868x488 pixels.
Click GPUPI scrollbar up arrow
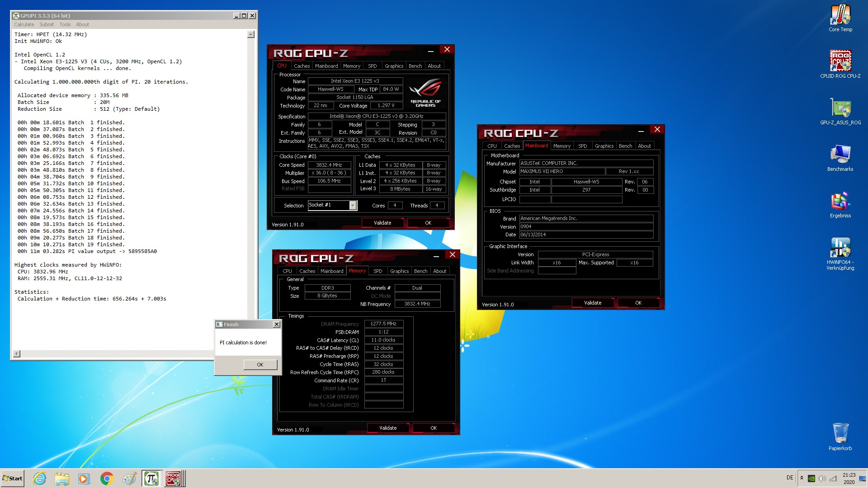(251, 34)
